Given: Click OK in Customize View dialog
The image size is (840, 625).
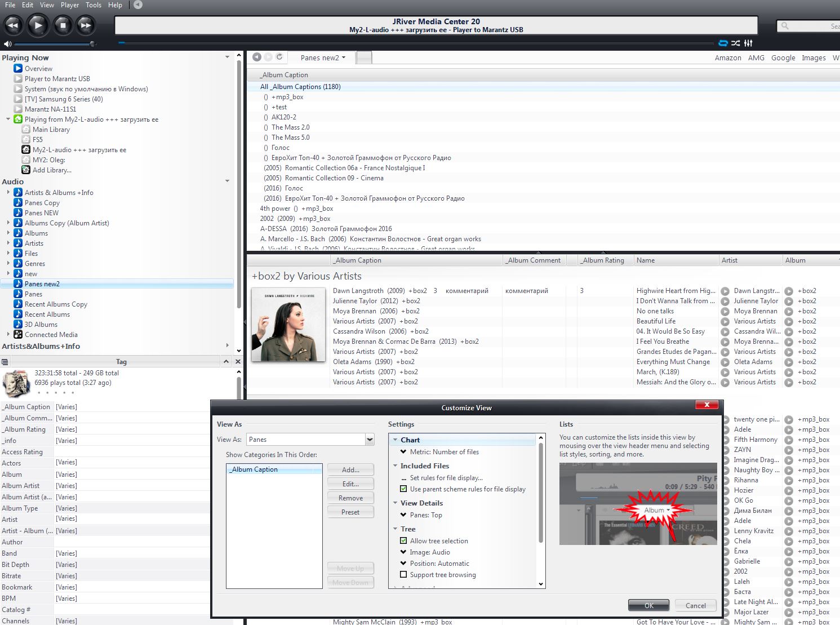Looking at the screenshot, I should click(x=648, y=605).
